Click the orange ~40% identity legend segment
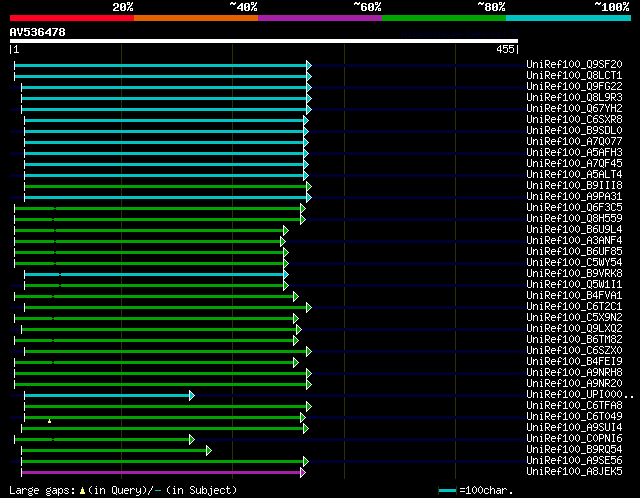 click(x=196, y=18)
